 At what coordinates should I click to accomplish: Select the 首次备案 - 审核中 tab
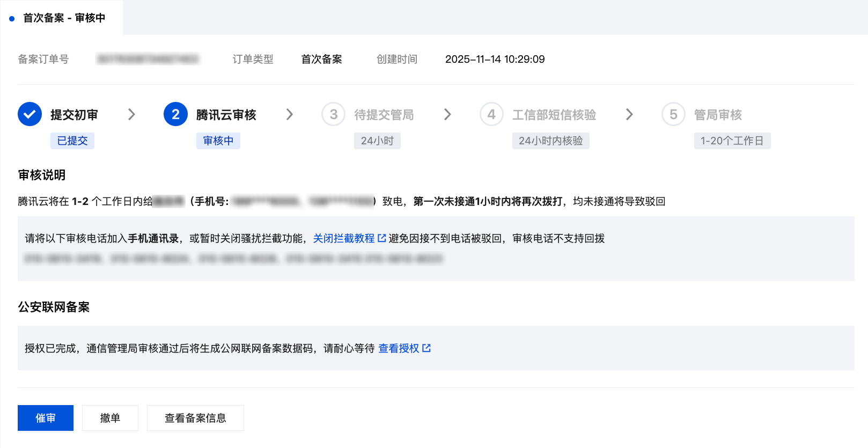click(64, 18)
